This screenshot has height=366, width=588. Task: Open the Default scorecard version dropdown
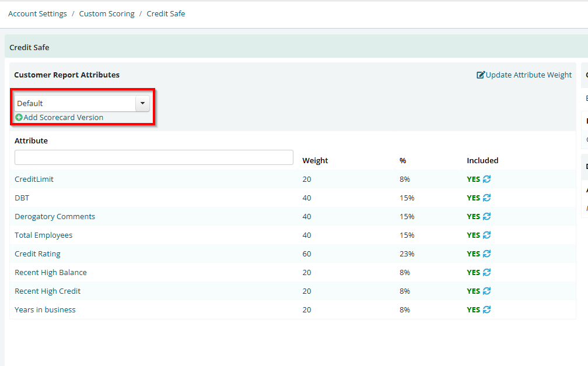point(75,103)
